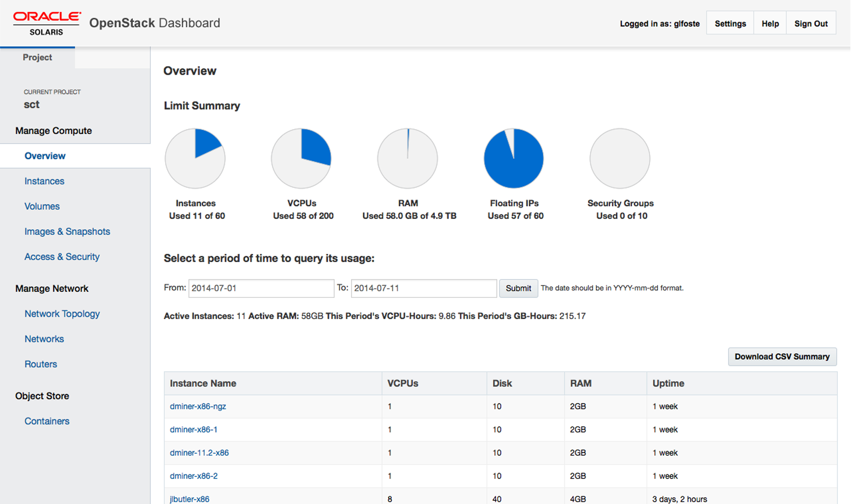The height and width of the screenshot is (504, 851).
Task: Browse object store Containers
Action: [x=47, y=421]
